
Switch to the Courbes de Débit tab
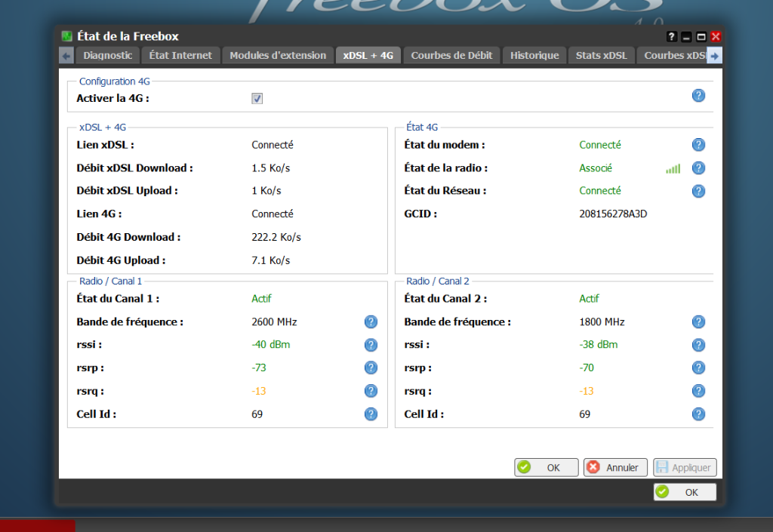pyautogui.click(x=451, y=55)
